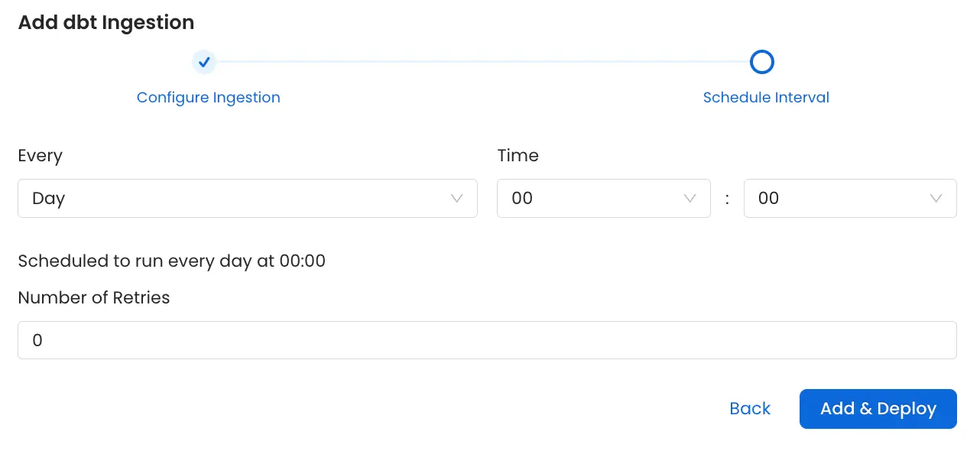Open the Every frequency dropdown showing Day
Screen dimensions: 980x451
[248, 198]
